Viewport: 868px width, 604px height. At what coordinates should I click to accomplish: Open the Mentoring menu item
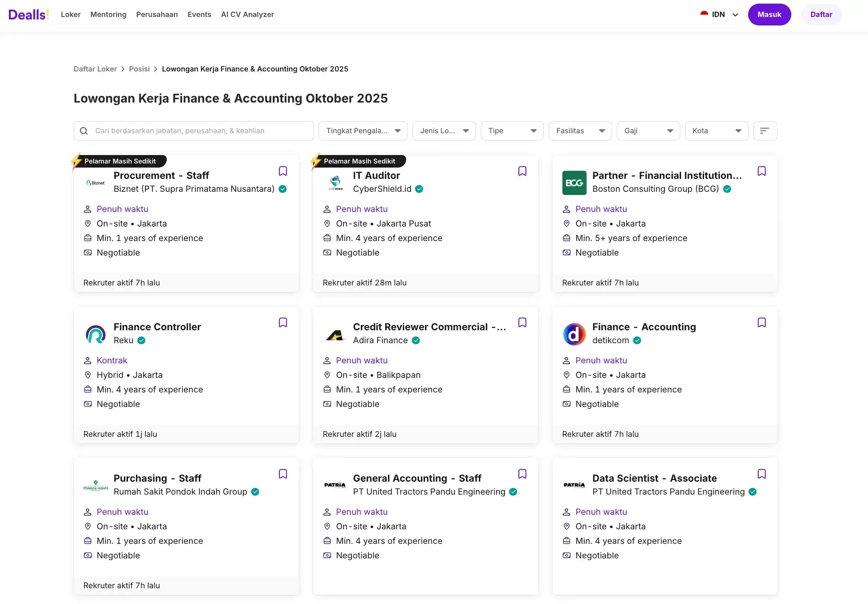108,15
